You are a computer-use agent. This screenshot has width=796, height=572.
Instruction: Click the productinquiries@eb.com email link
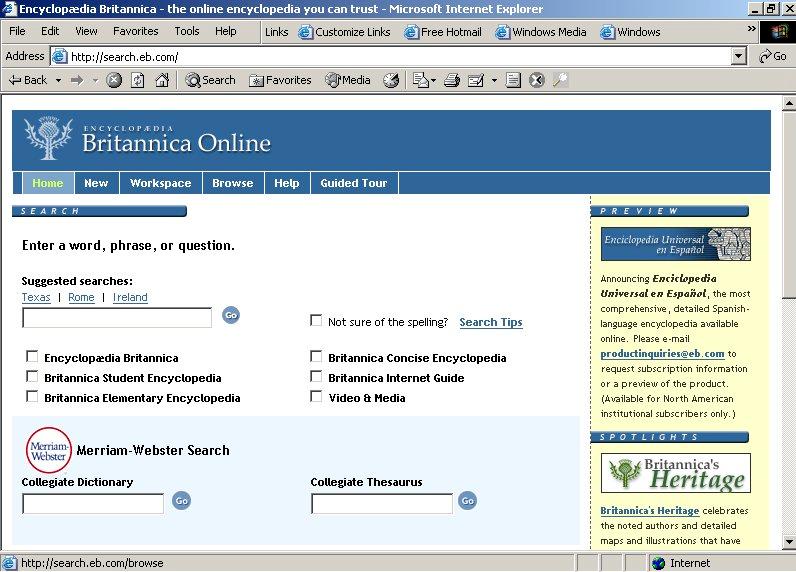[x=662, y=354]
